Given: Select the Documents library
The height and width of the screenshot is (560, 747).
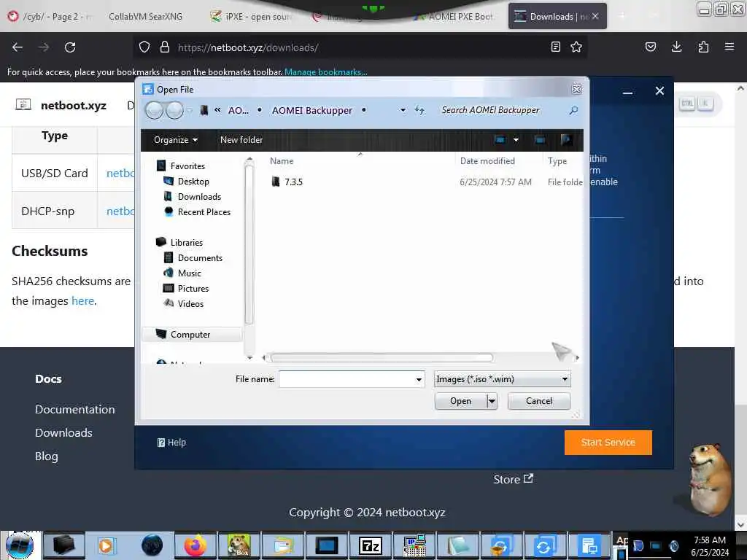Looking at the screenshot, I should pos(200,257).
